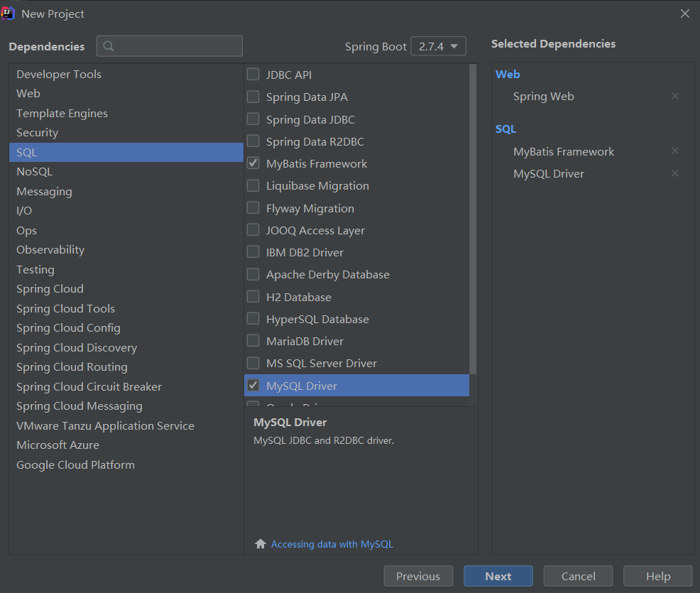The width and height of the screenshot is (700, 593).
Task: Select Messaging category
Action: [126, 191]
